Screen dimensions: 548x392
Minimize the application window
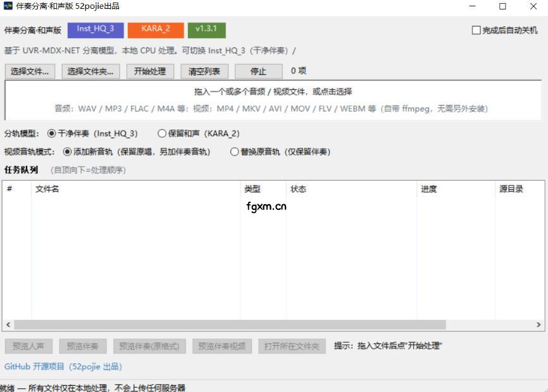point(472,6)
